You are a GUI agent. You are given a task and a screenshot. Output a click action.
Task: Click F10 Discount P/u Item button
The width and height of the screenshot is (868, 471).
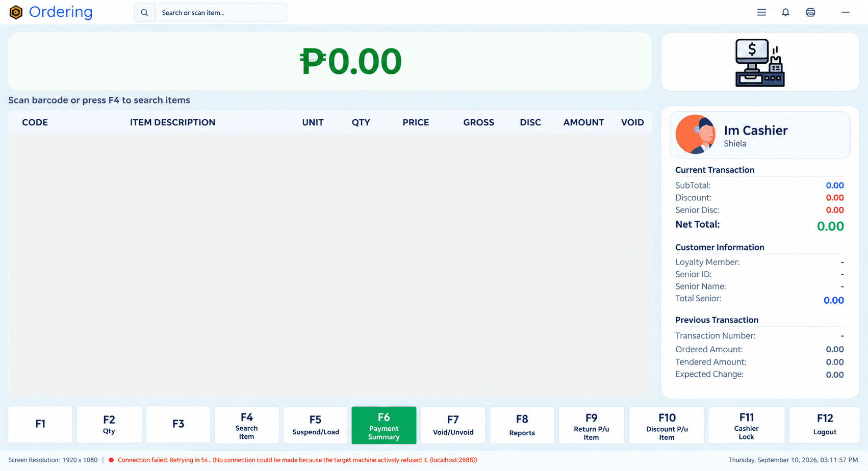point(667,425)
